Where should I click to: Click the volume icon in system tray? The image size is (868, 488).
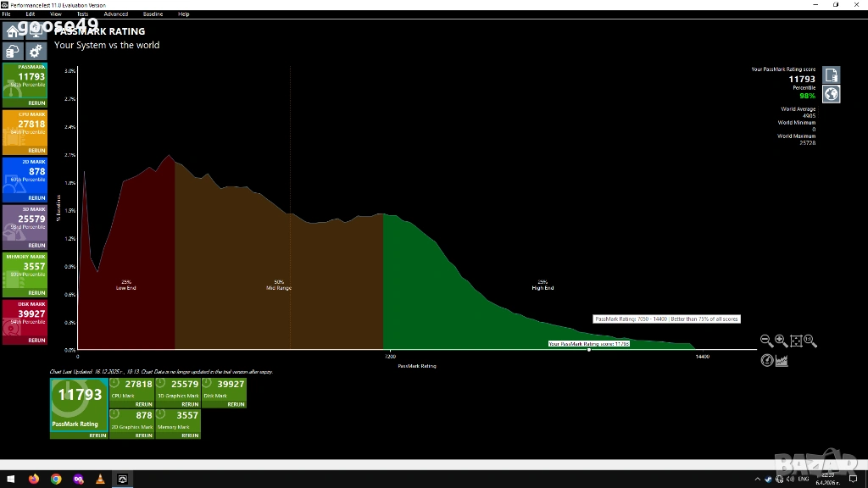(790, 480)
